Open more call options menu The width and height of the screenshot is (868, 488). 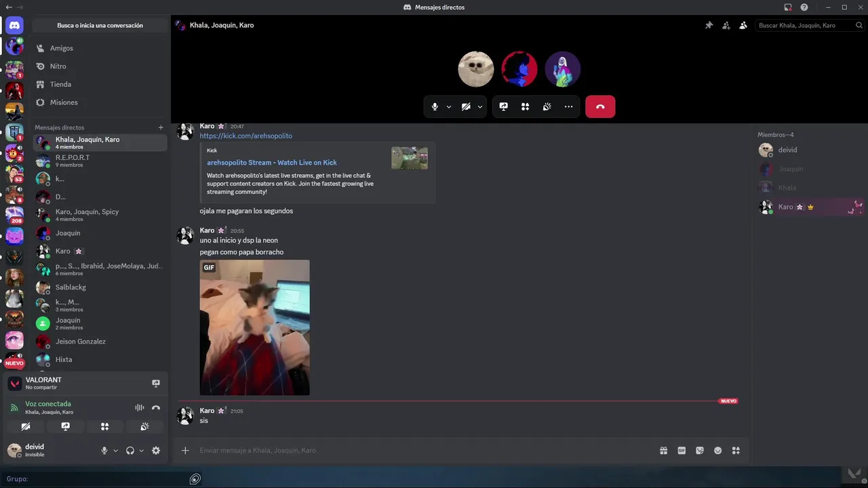click(x=568, y=106)
